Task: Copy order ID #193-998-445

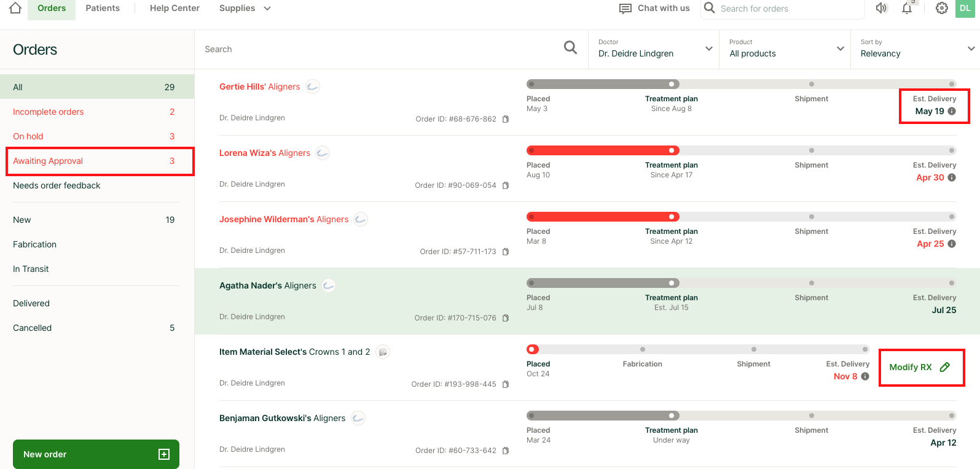Action: 506,384
